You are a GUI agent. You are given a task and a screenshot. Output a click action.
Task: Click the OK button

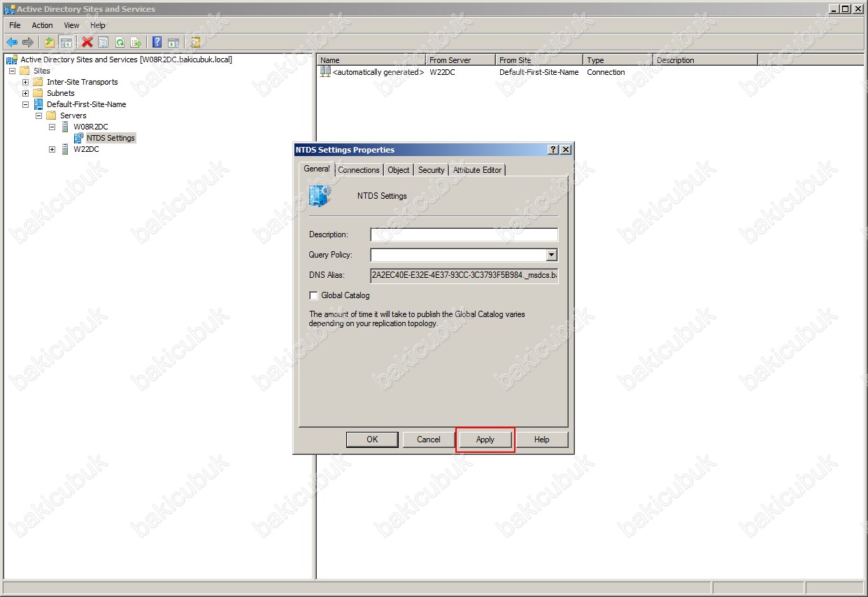[x=372, y=440]
